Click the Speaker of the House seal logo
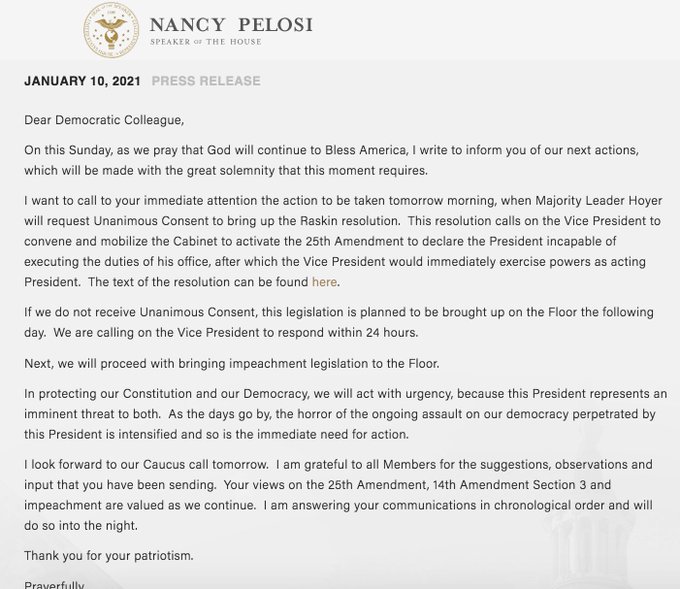Screen dimensions: 680x589 pyautogui.click(x=110, y=31)
